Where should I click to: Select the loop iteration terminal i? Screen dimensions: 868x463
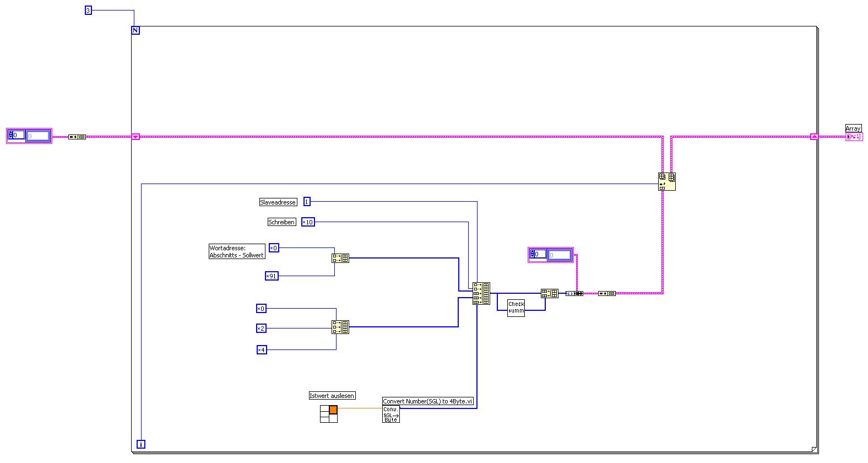pyautogui.click(x=141, y=444)
